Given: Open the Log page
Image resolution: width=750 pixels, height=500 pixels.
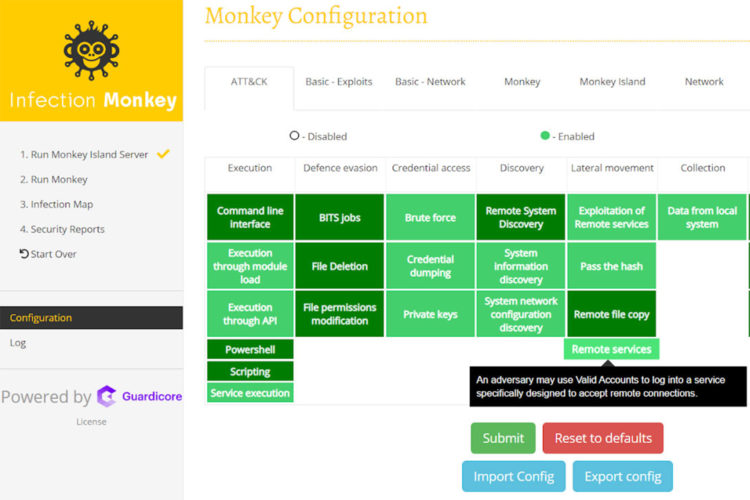Looking at the screenshot, I should point(18,343).
